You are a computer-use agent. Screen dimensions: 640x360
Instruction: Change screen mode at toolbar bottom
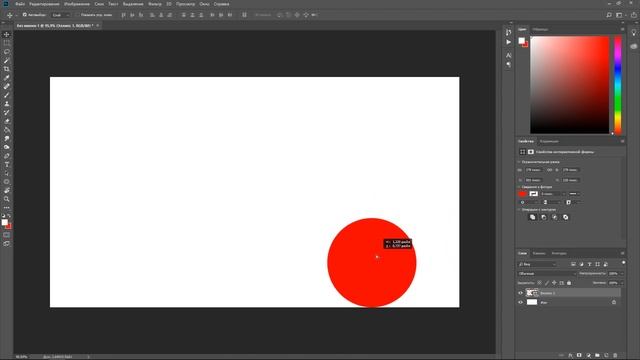pyautogui.click(x=7, y=244)
